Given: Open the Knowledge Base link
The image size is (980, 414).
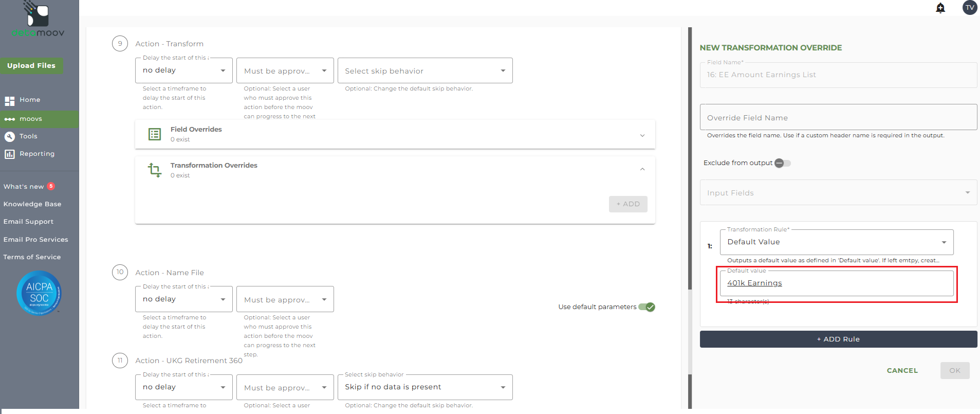Looking at the screenshot, I should pos(32,204).
